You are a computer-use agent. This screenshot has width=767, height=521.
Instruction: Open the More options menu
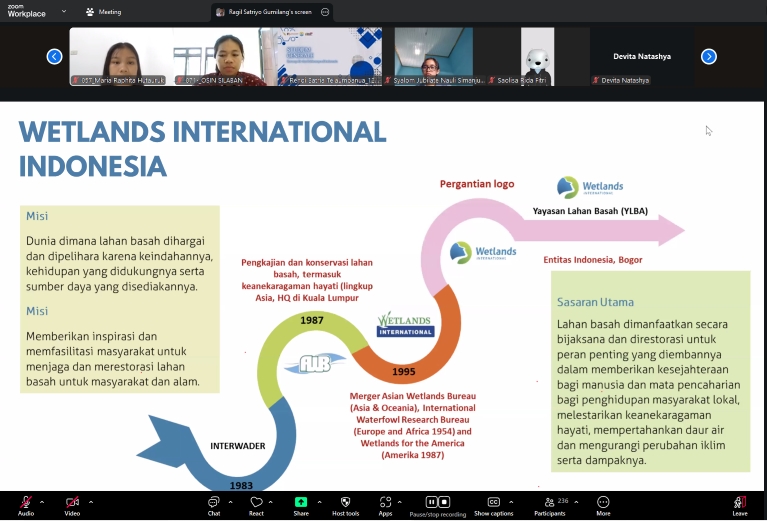(603, 505)
